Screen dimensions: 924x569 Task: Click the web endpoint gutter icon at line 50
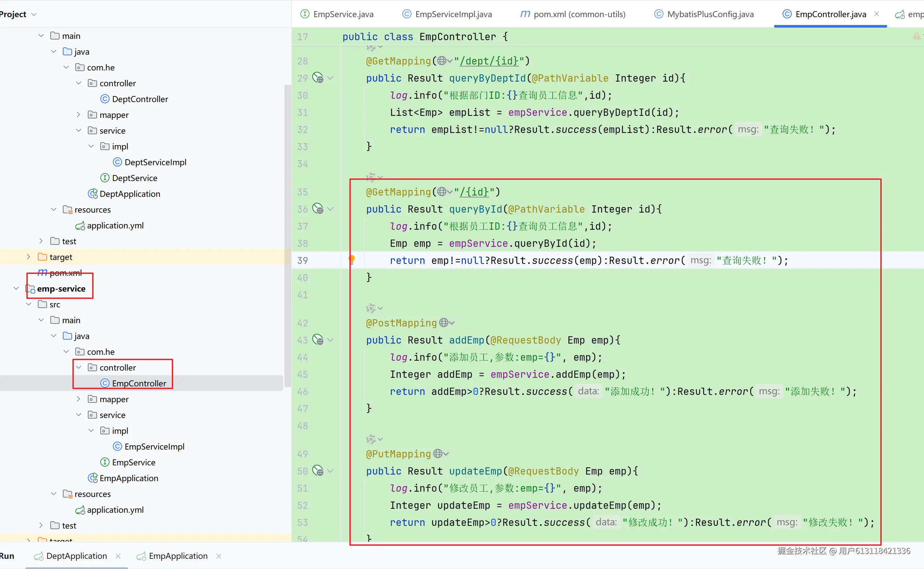318,471
